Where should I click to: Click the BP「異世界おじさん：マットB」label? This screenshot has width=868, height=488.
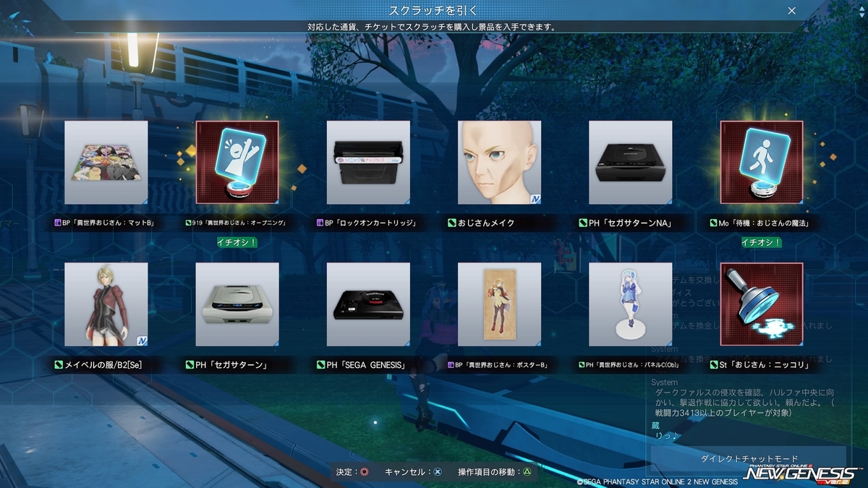click(x=106, y=223)
